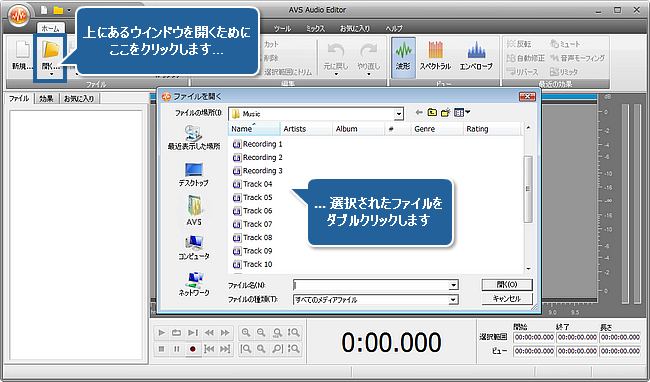Apply the Voice Morphing (音声モーフィング) effect
This screenshot has width=650, height=382.
[577, 58]
